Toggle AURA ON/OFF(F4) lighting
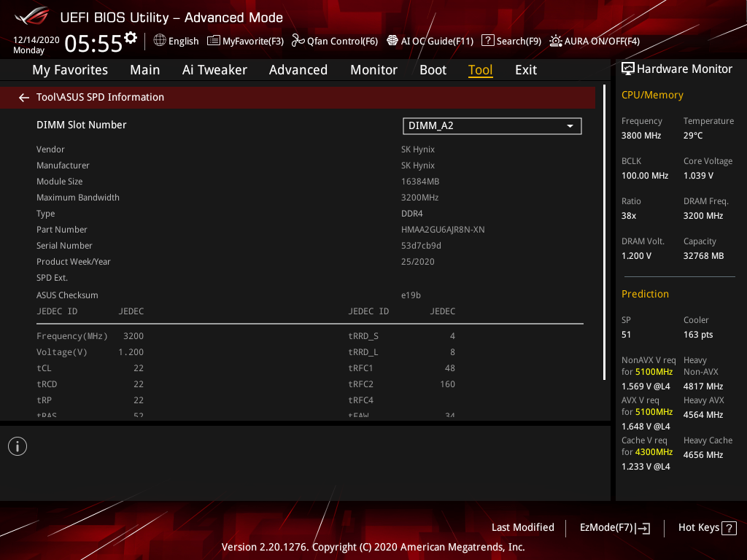This screenshot has height=560, width=747. point(595,41)
